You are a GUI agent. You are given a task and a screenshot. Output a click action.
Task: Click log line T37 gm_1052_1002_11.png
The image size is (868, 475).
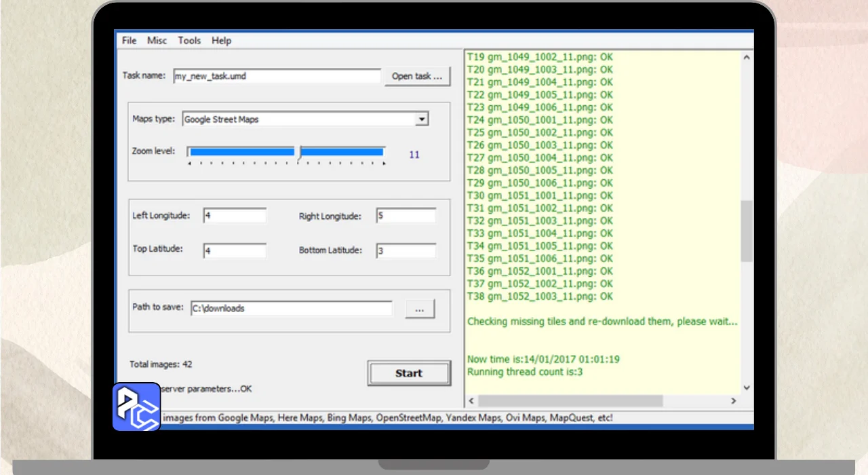coord(540,284)
